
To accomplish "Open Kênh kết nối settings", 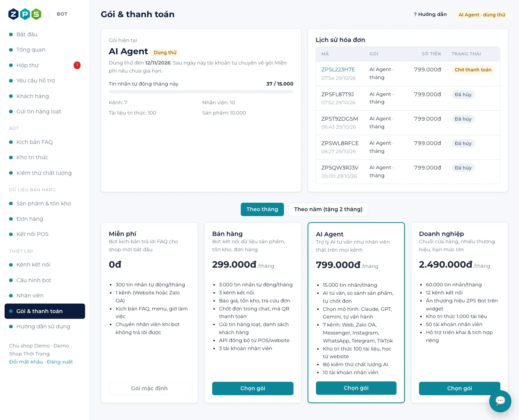I will pos(45,265).
